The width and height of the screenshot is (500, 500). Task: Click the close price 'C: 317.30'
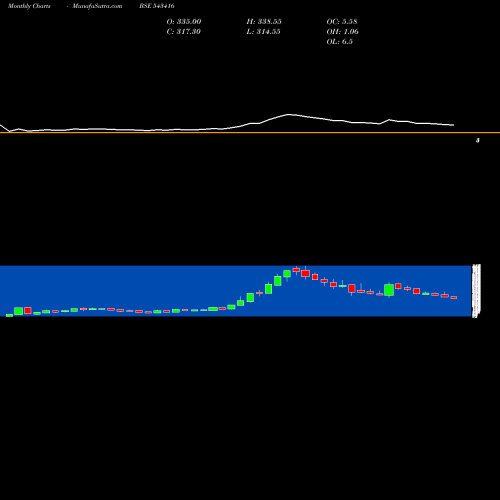pyautogui.click(x=183, y=31)
